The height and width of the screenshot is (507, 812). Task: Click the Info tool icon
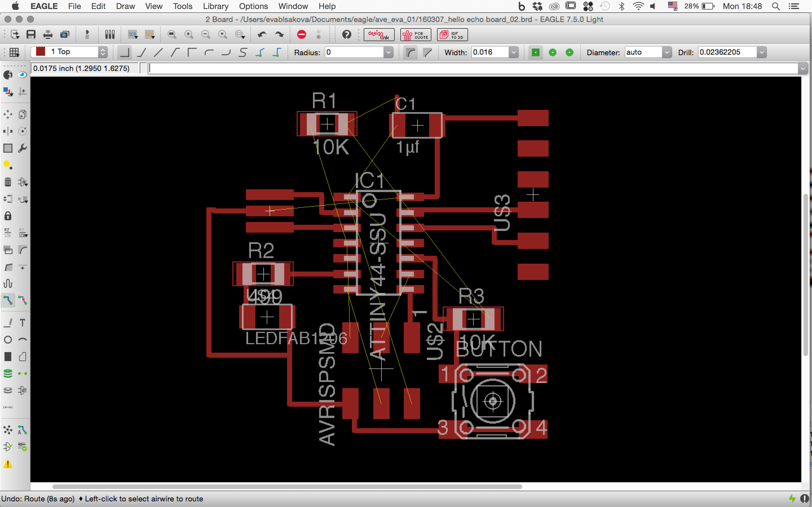tap(8, 75)
